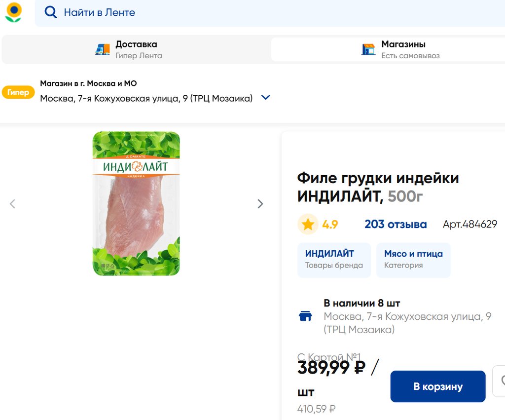Click the storefront icon beside Магазины
Viewport: 505px width, 420px height.
click(368, 49)
